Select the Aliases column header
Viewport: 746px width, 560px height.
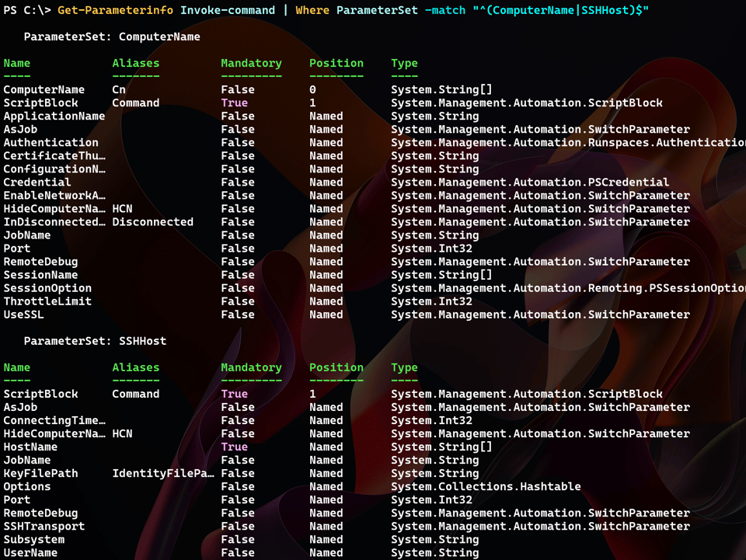[134, 63]
